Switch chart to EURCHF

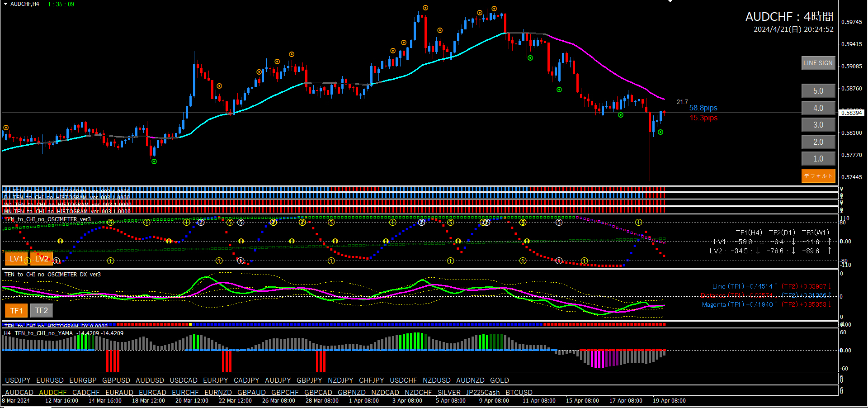pos(185,393)
